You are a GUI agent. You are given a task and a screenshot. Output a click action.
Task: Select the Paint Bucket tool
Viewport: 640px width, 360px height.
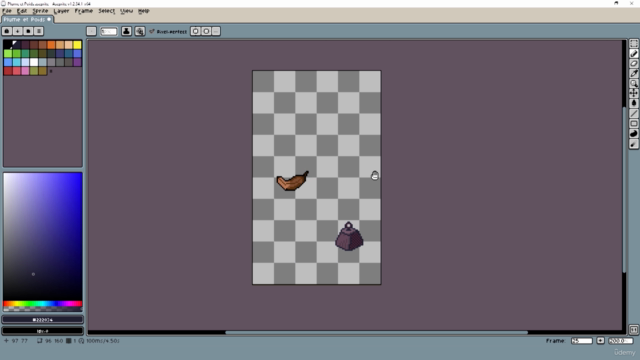(633, 103)
